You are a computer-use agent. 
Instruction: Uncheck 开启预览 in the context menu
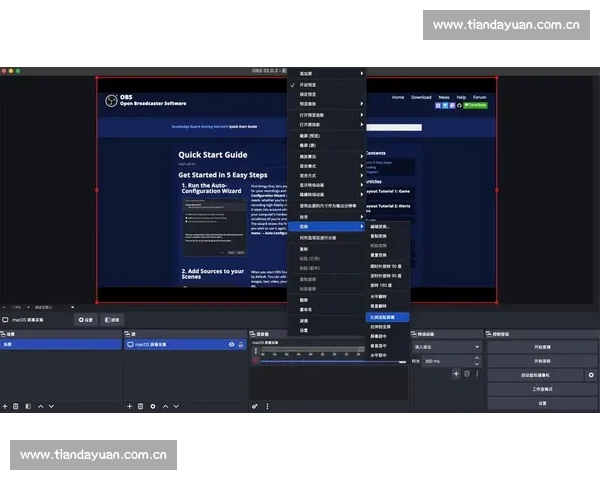(307, 85)
